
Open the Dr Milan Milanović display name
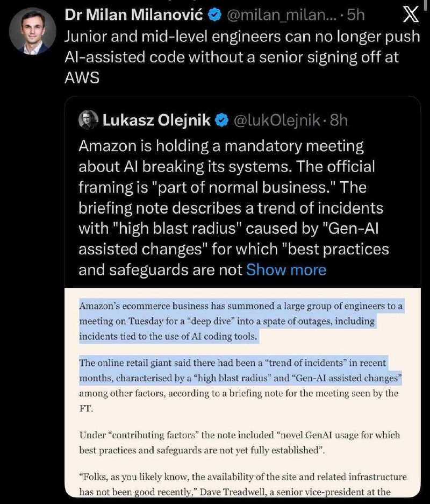[134, 15]
